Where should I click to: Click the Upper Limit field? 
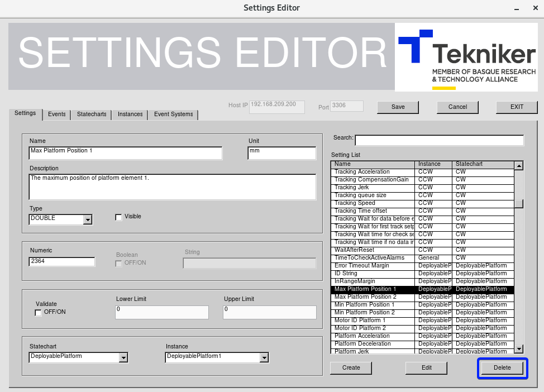(270, 312)
